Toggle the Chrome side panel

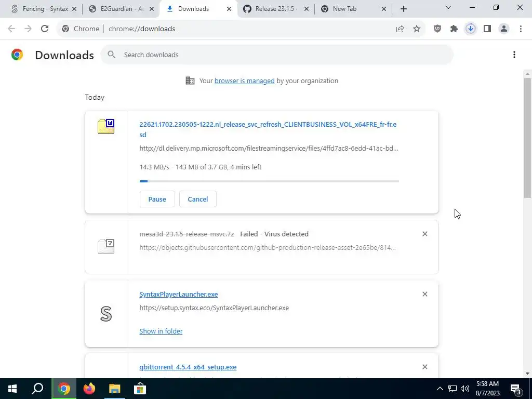click(487, 29)
